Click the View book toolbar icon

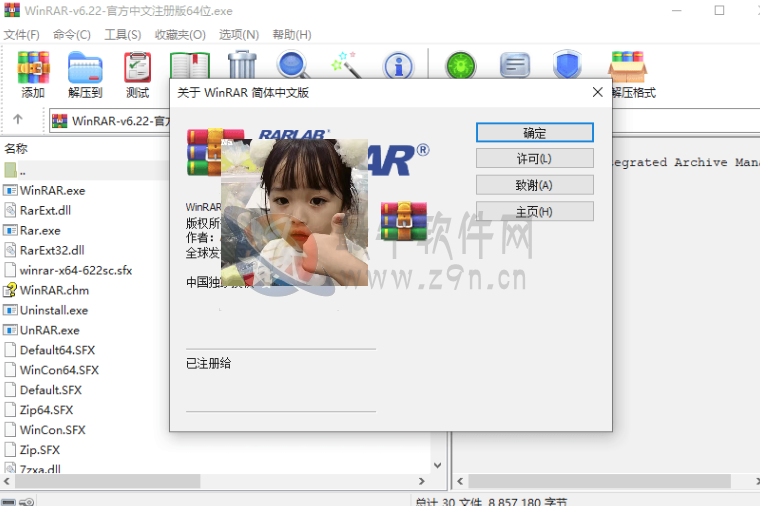point(190,65)
